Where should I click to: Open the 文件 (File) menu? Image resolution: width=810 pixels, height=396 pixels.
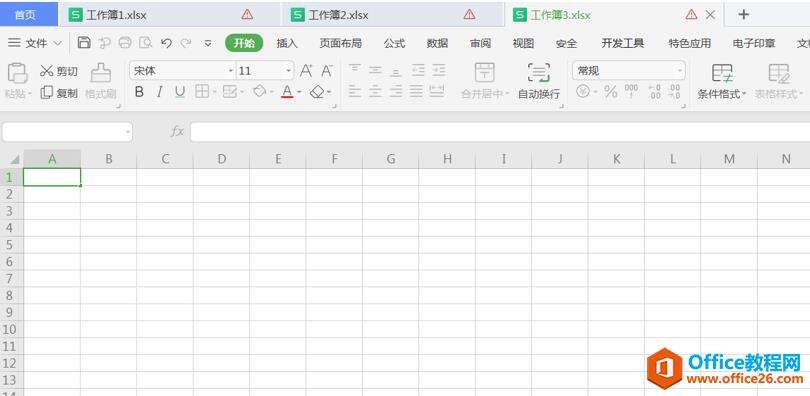click(x=35, y=43)
